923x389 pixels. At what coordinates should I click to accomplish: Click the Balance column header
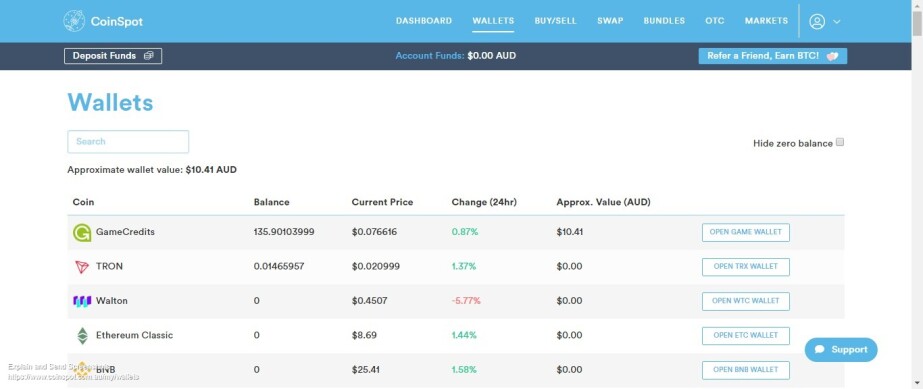click(x=271, y=202)
